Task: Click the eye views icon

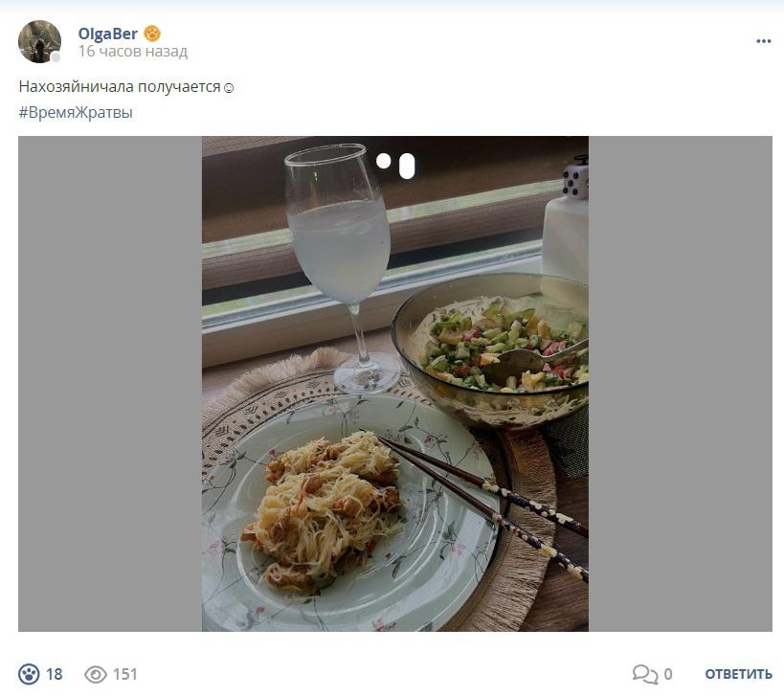Action: coord(96,674)
